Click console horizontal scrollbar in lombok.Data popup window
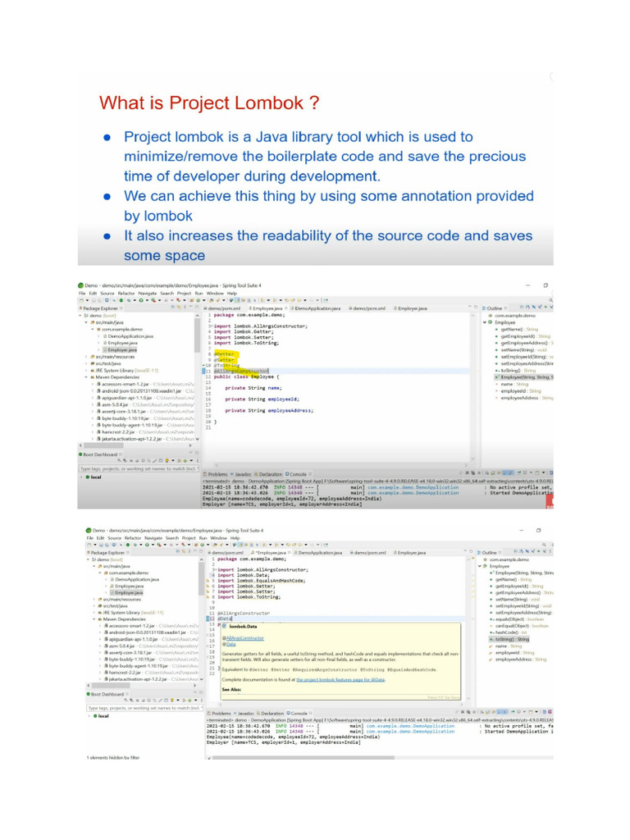Viewport: 630px width, 840px height. (304, 757)
